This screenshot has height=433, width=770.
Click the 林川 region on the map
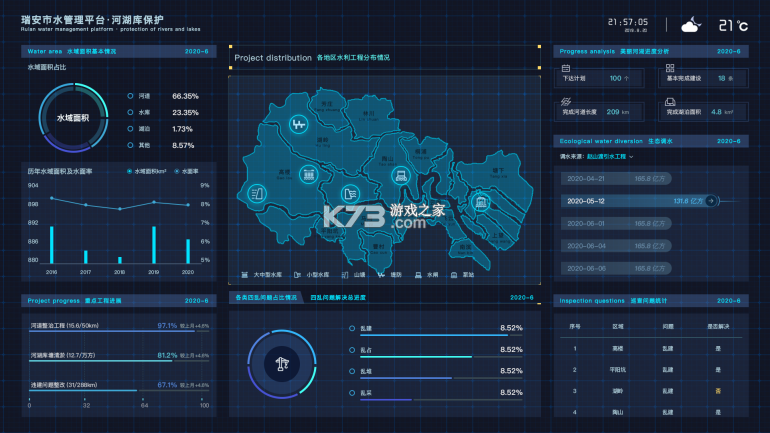(369, 115)
